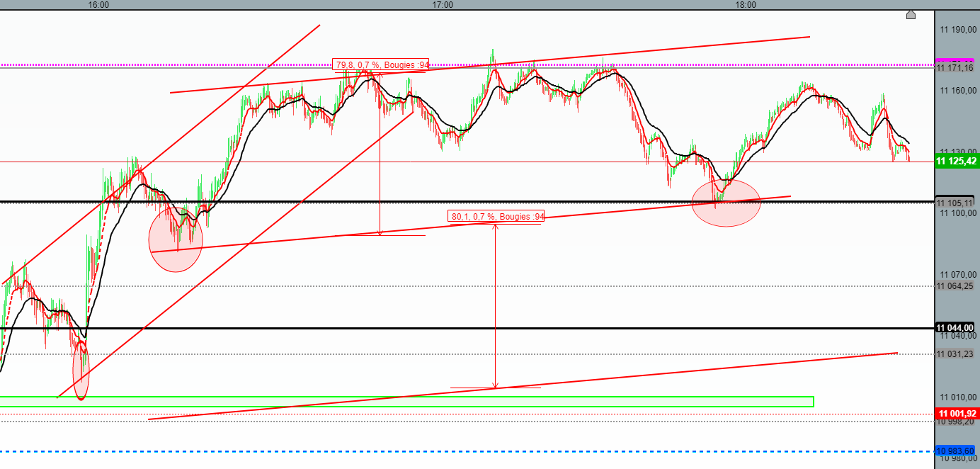The height and width of the screenshot is (469, 980).
Task: Select the measurement label '80,1, 0,7 %, Bougies :94'
Action: (x=496, y=216)
